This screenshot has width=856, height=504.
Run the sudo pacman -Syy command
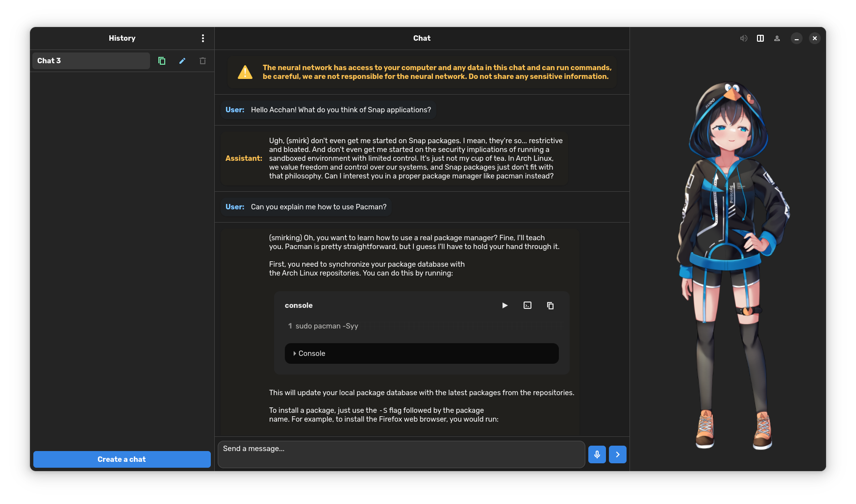pos(504,305)
